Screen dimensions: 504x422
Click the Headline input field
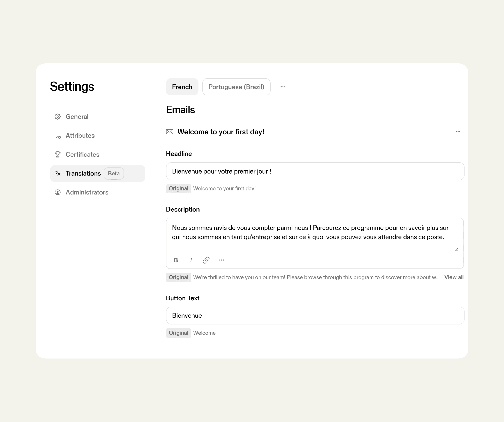point(315,171)
